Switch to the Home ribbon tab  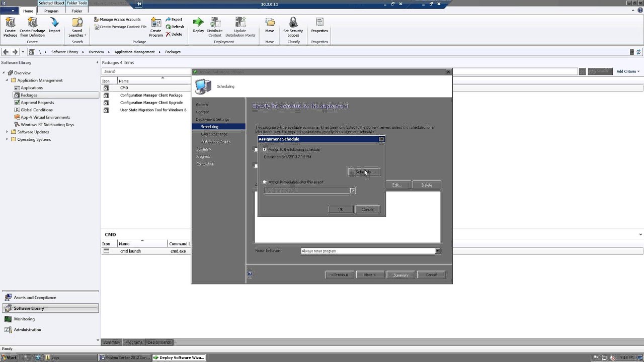[x=28, y=11]
